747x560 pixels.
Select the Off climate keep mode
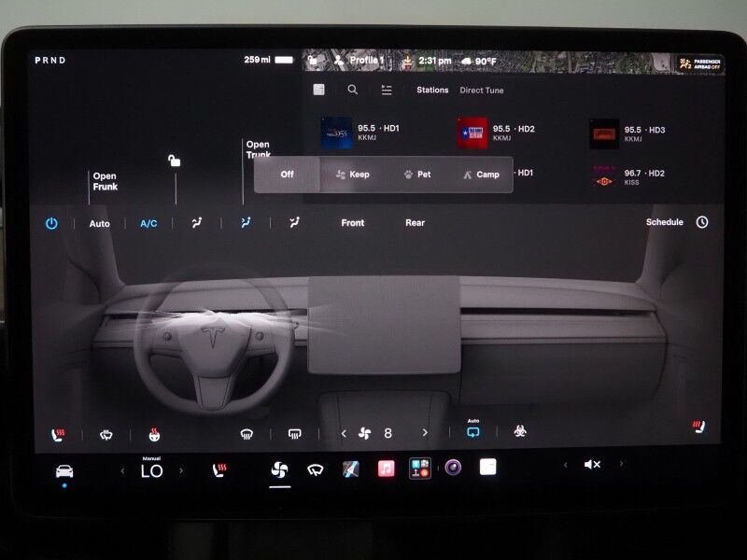[288, 175]
